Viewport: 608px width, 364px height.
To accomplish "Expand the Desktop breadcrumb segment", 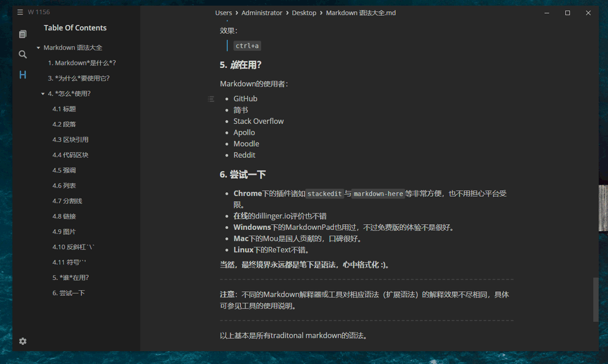I will tap(304, 12).
